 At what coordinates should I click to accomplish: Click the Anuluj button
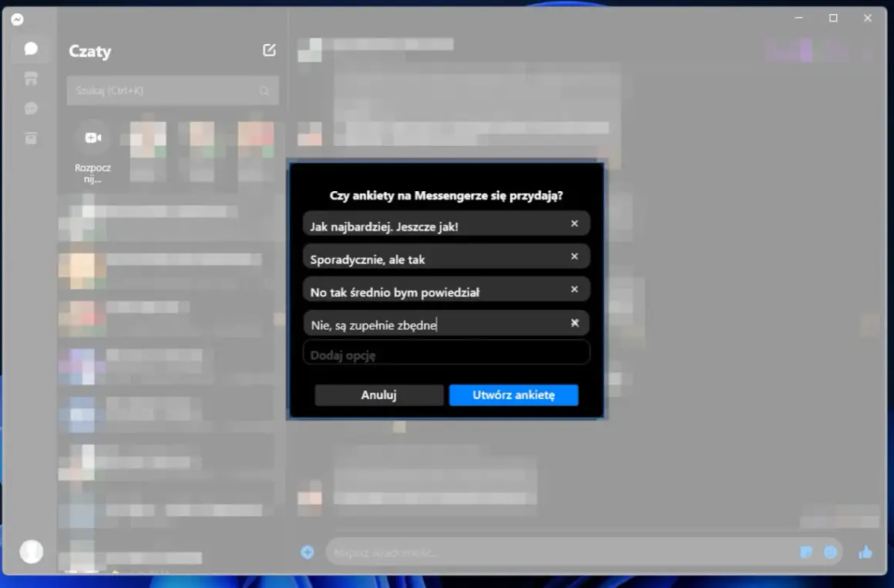click(378, 395)
